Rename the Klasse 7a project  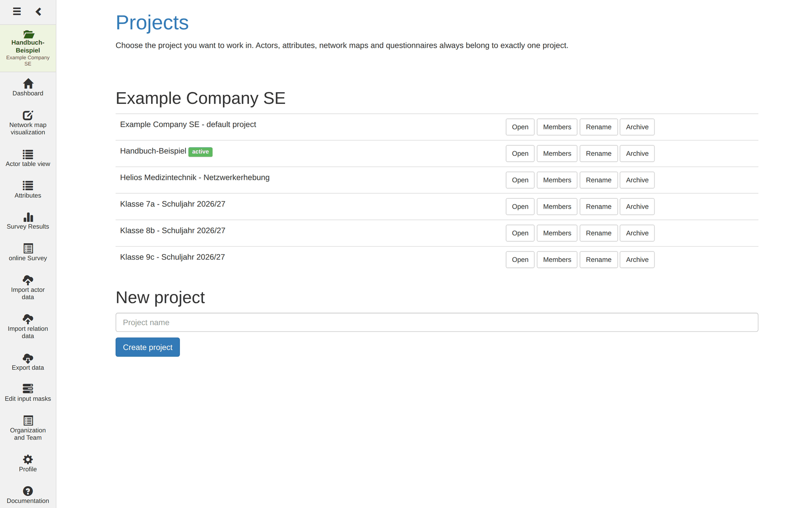[x=599, y=207]
